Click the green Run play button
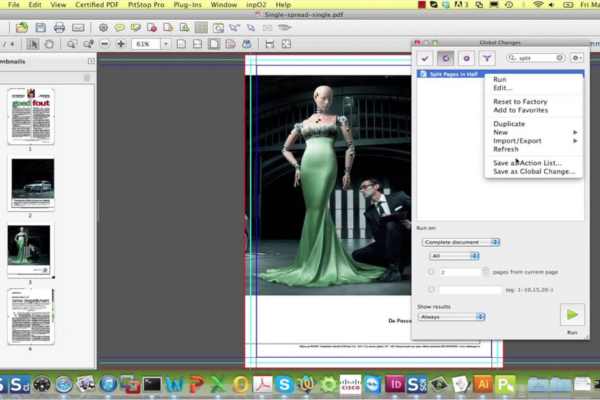 click(572, 315)
